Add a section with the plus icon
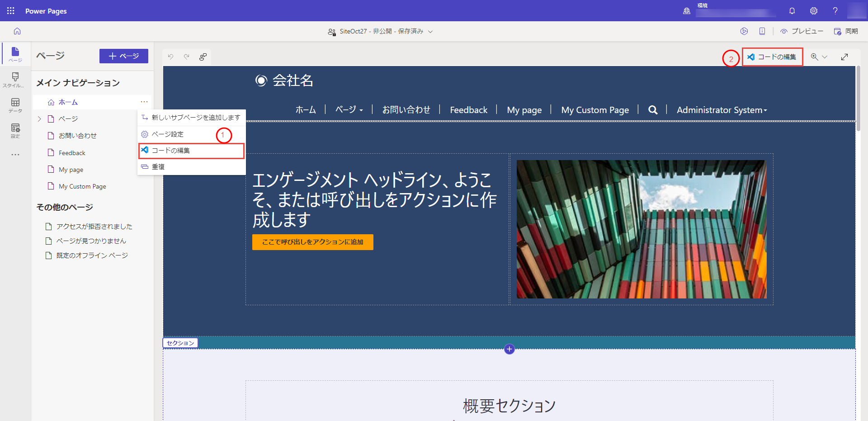Screen dimensions: 868x421 pyautogui.click(x=509, y=349)
